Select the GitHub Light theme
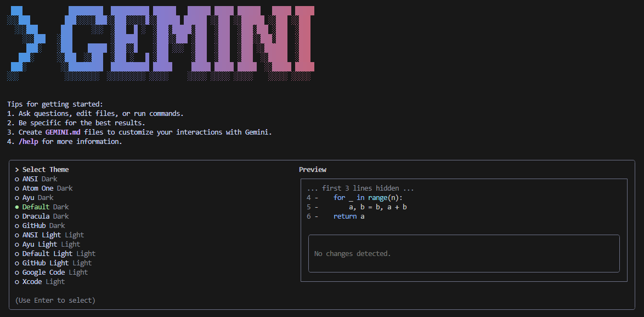Screen dimensions: 644x317 [x=53, y=263]
